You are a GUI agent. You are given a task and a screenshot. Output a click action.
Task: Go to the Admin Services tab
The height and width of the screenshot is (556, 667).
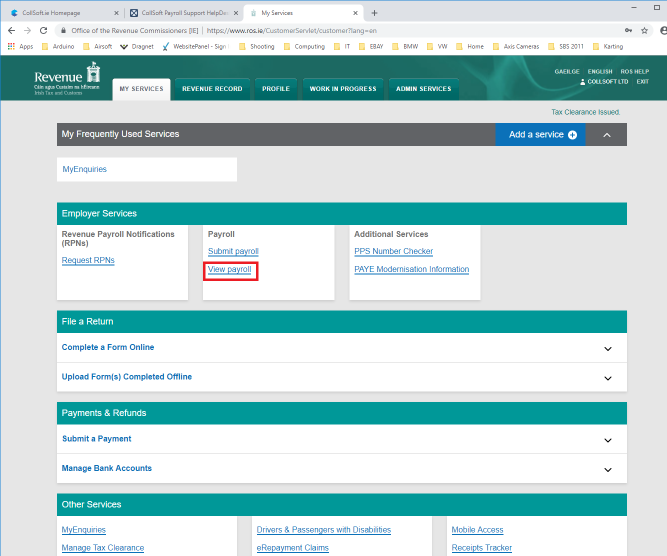423,89
